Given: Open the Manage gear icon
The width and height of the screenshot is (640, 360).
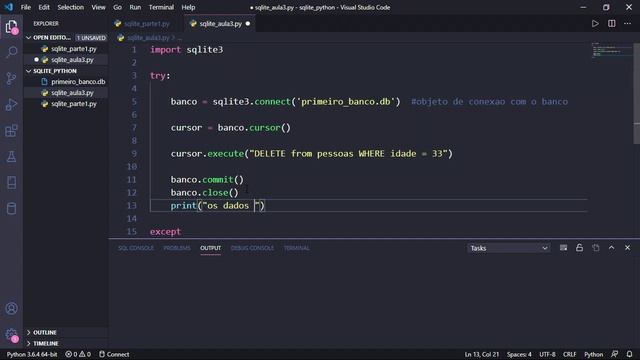Looking at the screenshot, I should (11, 335).
